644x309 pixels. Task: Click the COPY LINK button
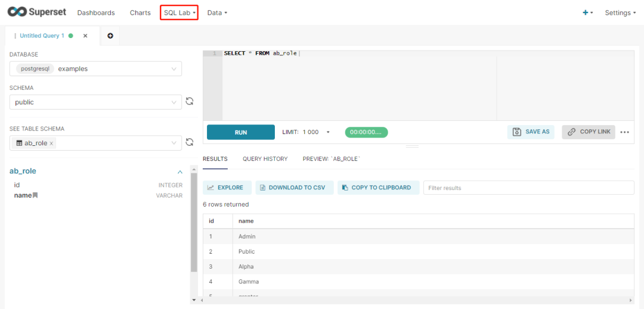coord(589,132)
